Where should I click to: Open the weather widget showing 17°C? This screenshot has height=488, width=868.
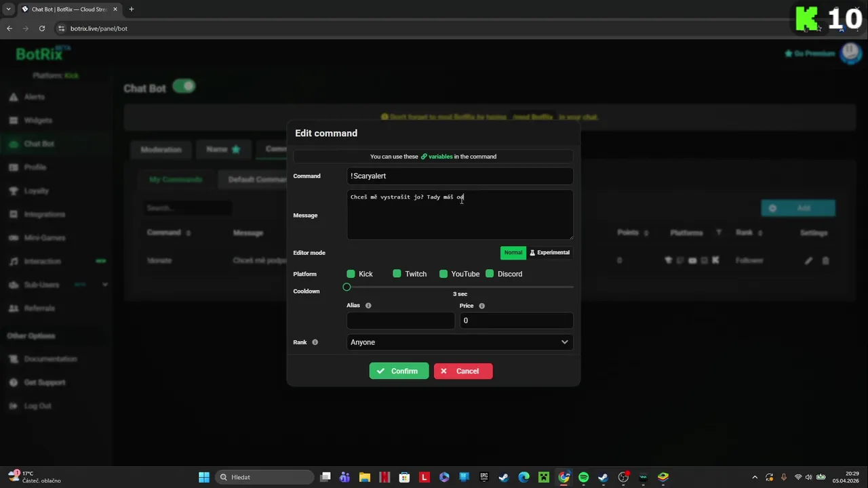pyautogui.click(x=35, y=477)
